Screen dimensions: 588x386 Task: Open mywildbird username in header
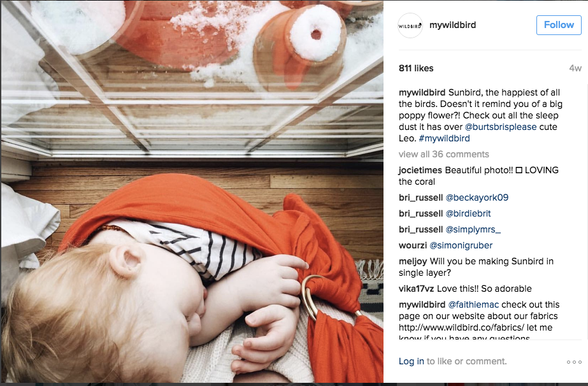point(452,25)
